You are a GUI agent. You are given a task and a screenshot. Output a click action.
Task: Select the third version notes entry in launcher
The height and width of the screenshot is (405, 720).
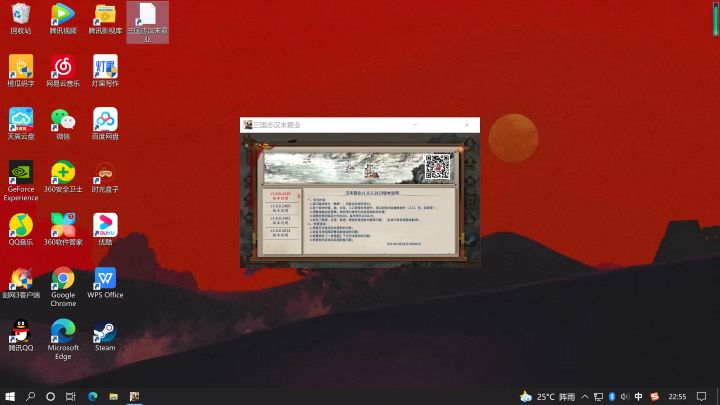click(x=281, y=220)
